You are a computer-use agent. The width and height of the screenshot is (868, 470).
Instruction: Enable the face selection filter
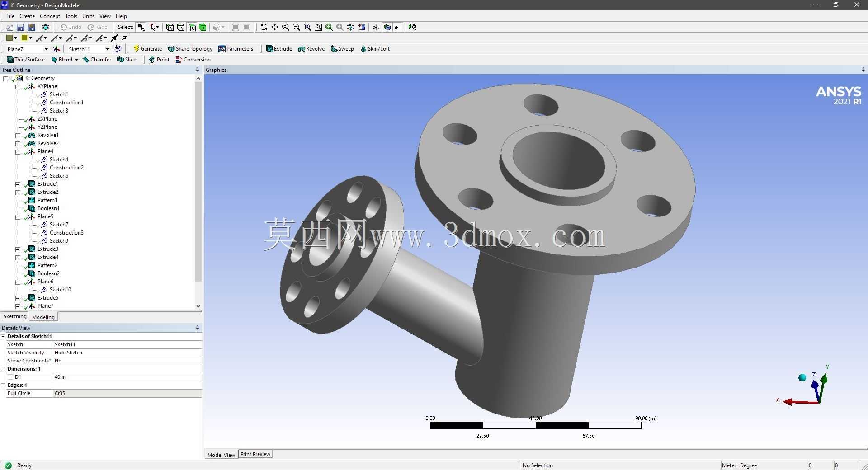click(192, 27)
